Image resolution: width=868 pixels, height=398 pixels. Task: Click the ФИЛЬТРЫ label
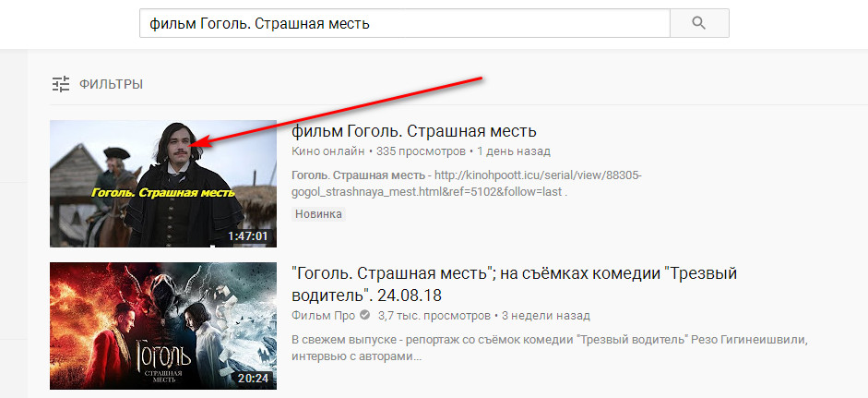[112, 85]
